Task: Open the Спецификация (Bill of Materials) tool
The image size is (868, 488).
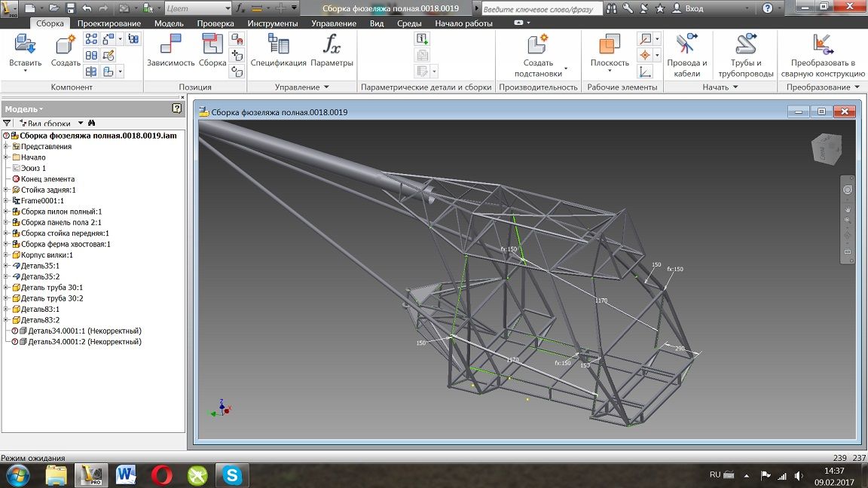Action: [x=278, y=47]
